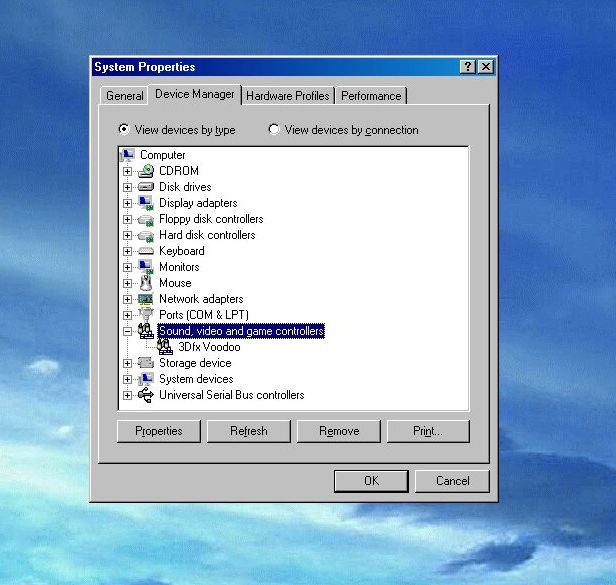
Task: Click the Print... button
Action: tap(428, 431)
